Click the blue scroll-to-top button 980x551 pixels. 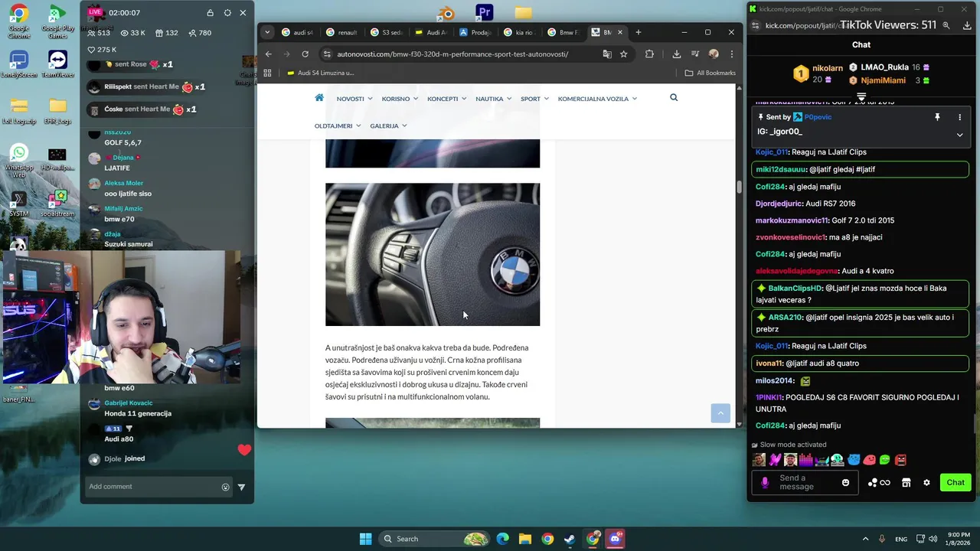click(720, 413)
